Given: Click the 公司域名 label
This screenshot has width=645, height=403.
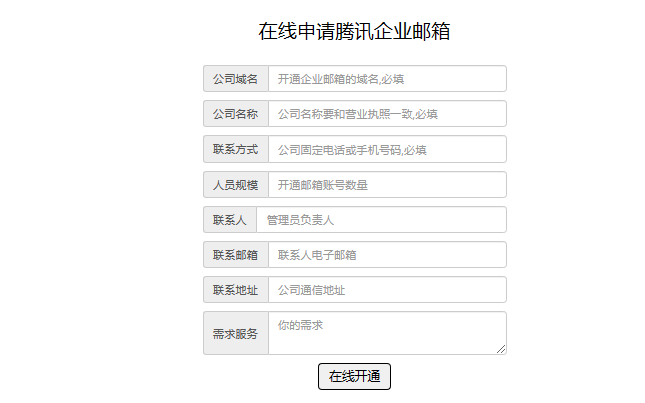Looking at the screenshot, I should point(236,79).
